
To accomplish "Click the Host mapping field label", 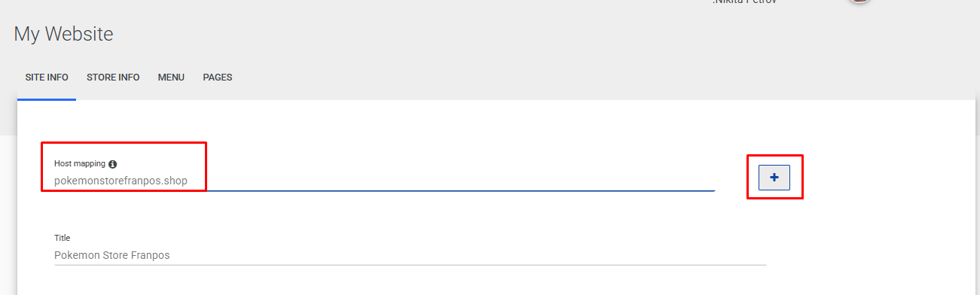I will point(80,164).
